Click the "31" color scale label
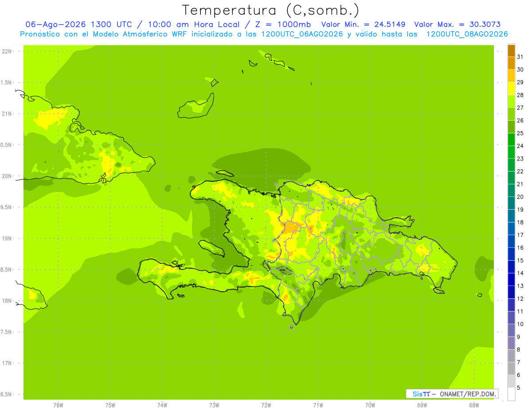Viewport: 532px width, 411px height. pos(520,57)
